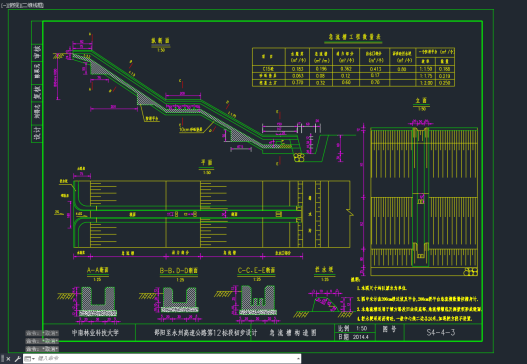Select table slope value 1:1.50

(x=425, y=69)
